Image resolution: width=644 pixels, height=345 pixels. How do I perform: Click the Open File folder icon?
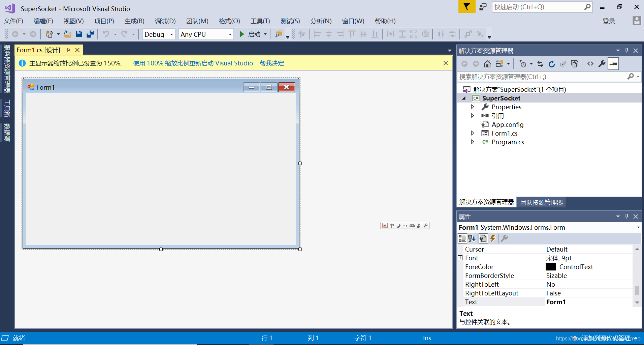point(67,34)
